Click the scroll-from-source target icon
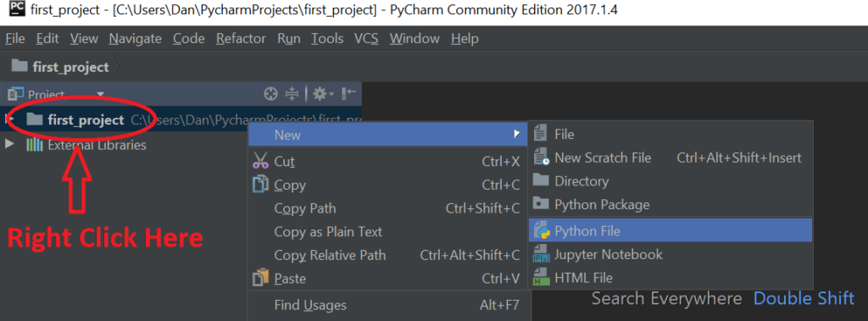Viewport: 868px width, 321px height. click(270, 94)
